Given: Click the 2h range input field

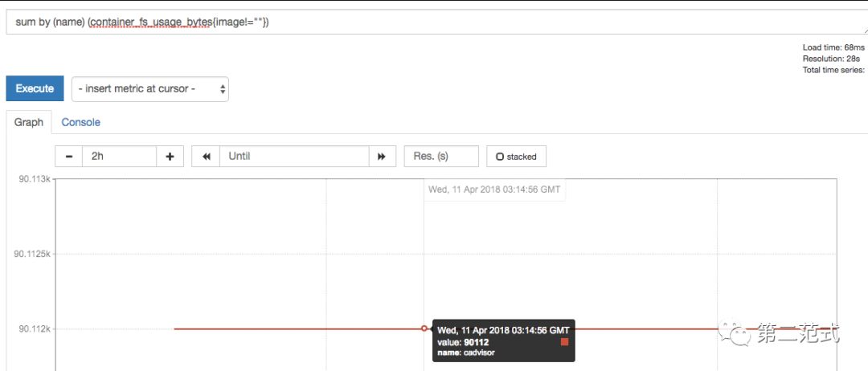Looking at the screenshot, I should click(x=120, y=157).
